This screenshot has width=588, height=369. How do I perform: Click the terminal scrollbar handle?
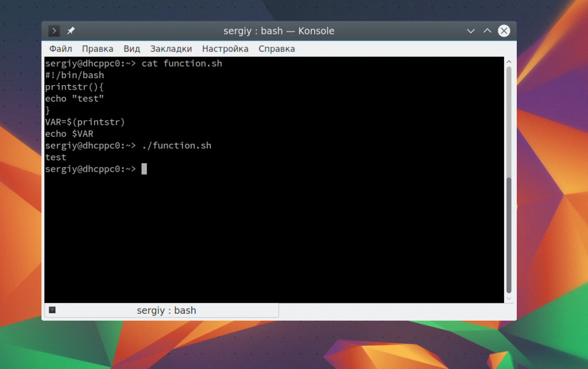pos(508,236)
